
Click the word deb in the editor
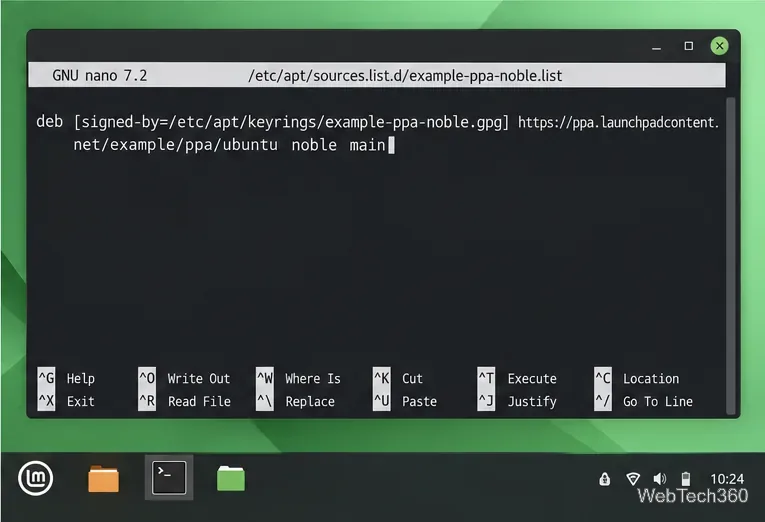[x=49, y=121]
